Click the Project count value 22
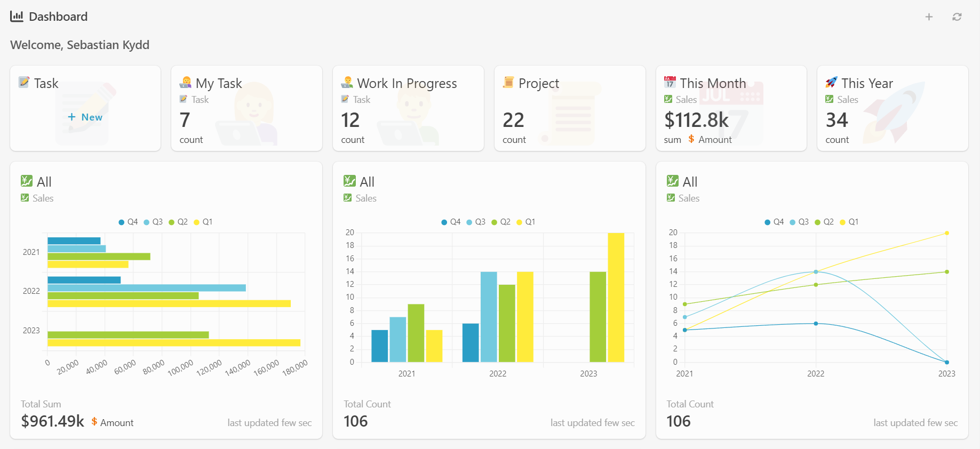 click(x=513, y=120)
